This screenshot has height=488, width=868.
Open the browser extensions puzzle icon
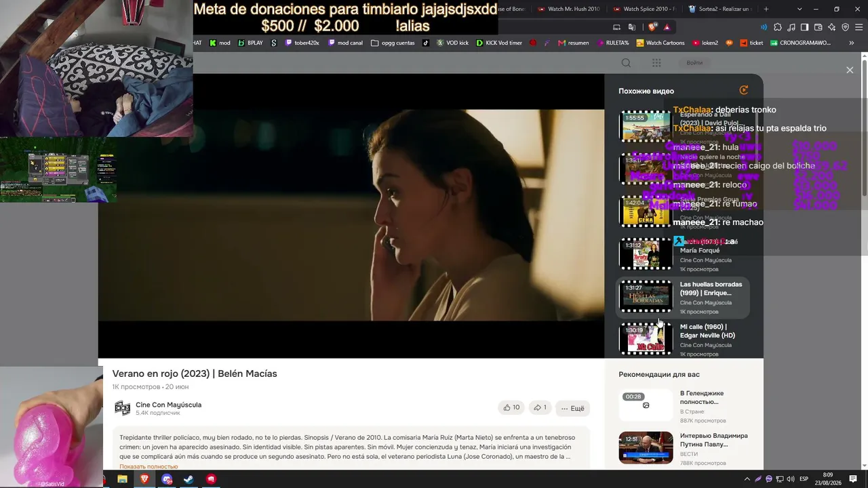pyautogui.click(x=777, y=27)
